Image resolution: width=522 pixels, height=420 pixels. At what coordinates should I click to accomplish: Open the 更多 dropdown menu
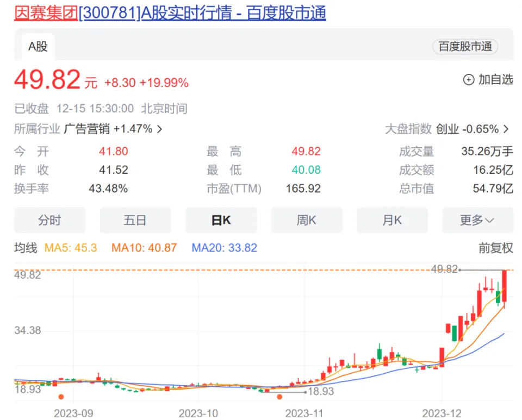click(x=477, y=220)
